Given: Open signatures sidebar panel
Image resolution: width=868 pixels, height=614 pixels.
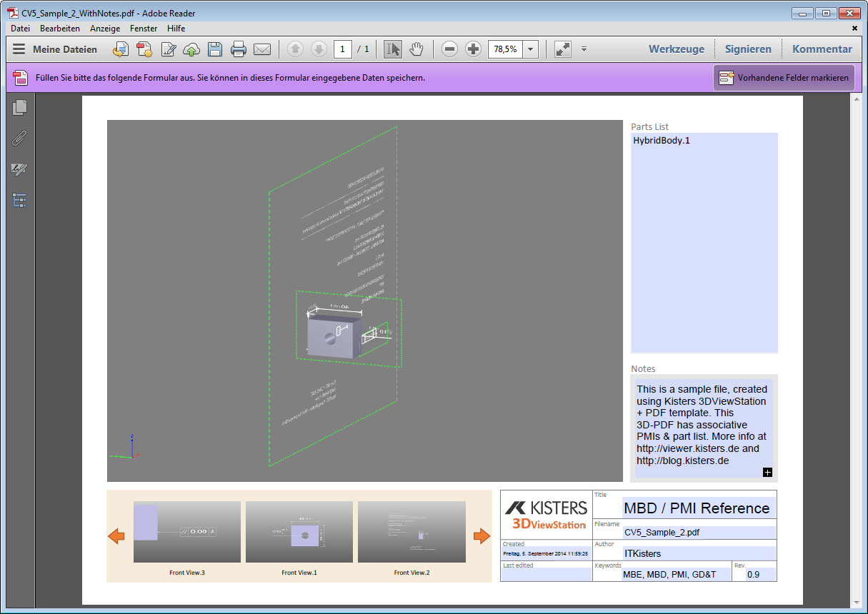Looking at the screenshot, I should [19, 170].
